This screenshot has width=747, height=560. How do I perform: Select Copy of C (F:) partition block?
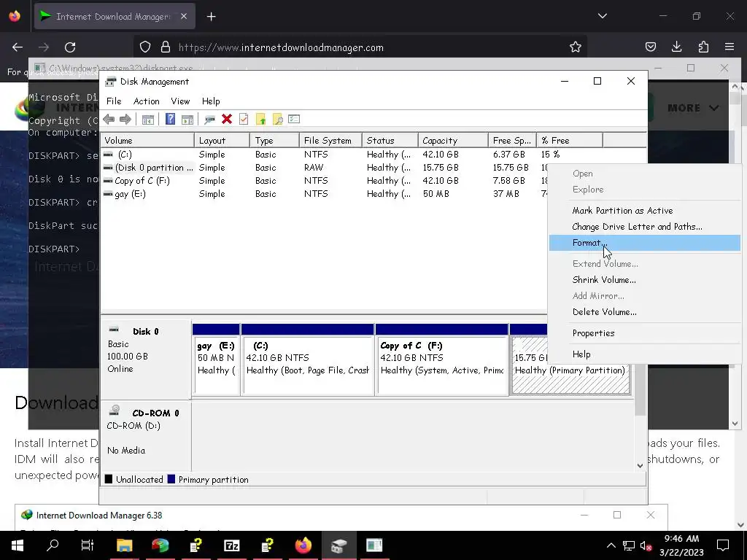pyautogui.click(x=441, y=359)
